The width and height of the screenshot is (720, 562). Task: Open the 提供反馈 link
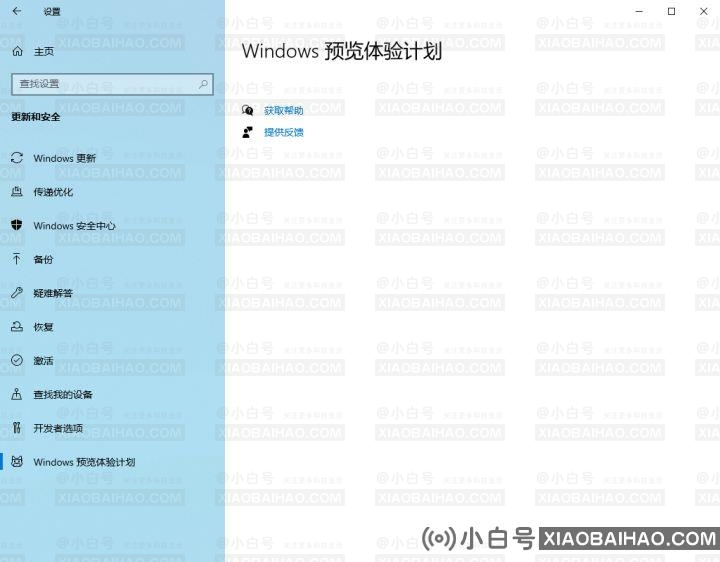[x=283, y=133]
